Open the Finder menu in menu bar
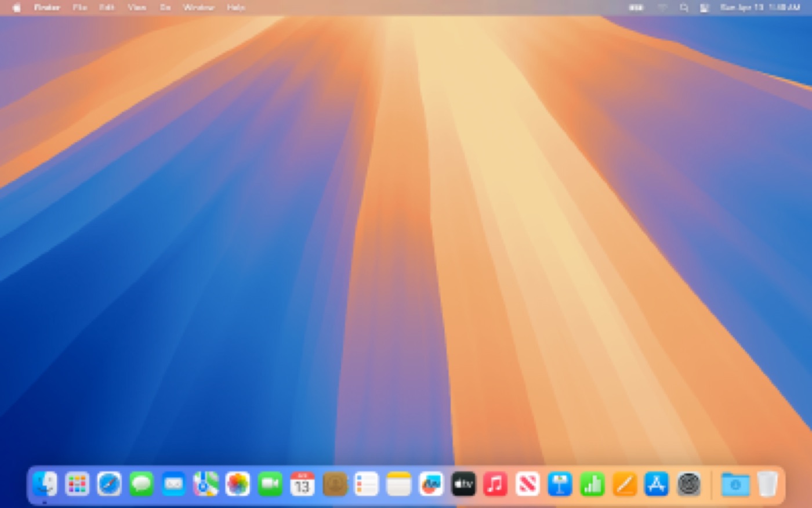 click(x=47, y=8)
